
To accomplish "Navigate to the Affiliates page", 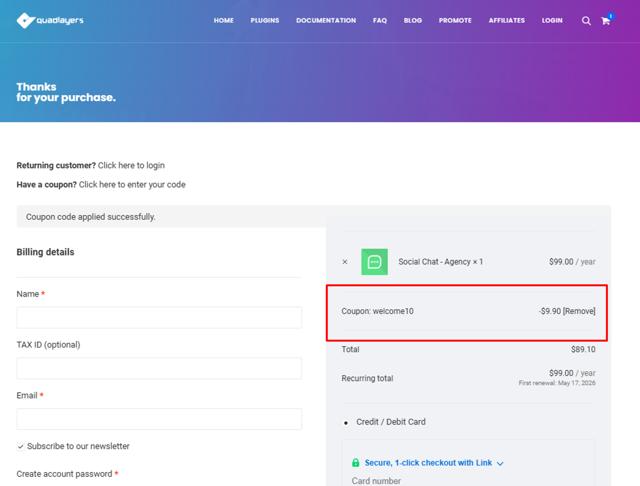I will click(507, 20).
